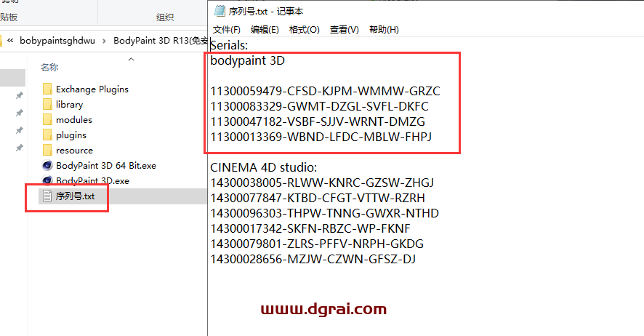This screenshot has height=336, width=644.
Task: Click the bobypaintsghdwu breadcrumb in address bar
Action: coord(57,41)
